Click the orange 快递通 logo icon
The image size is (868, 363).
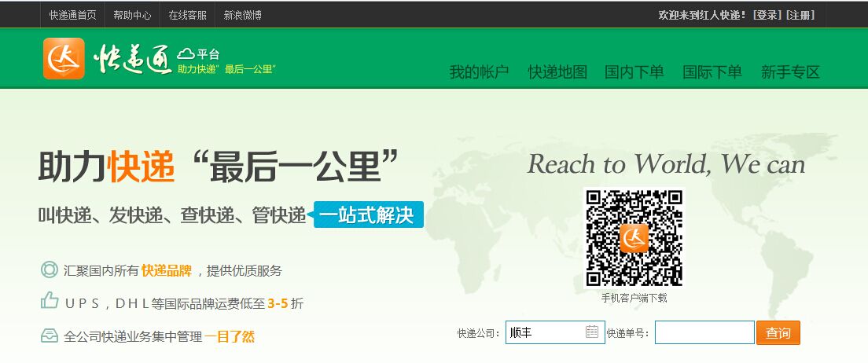[x=64, y=59]
